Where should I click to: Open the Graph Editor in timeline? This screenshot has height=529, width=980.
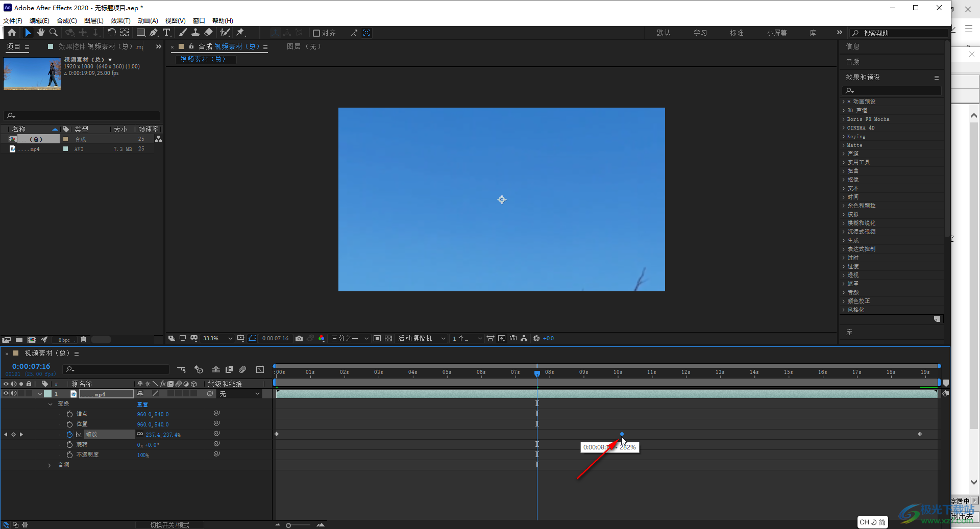pyautogui.click(x=260, y=369)
